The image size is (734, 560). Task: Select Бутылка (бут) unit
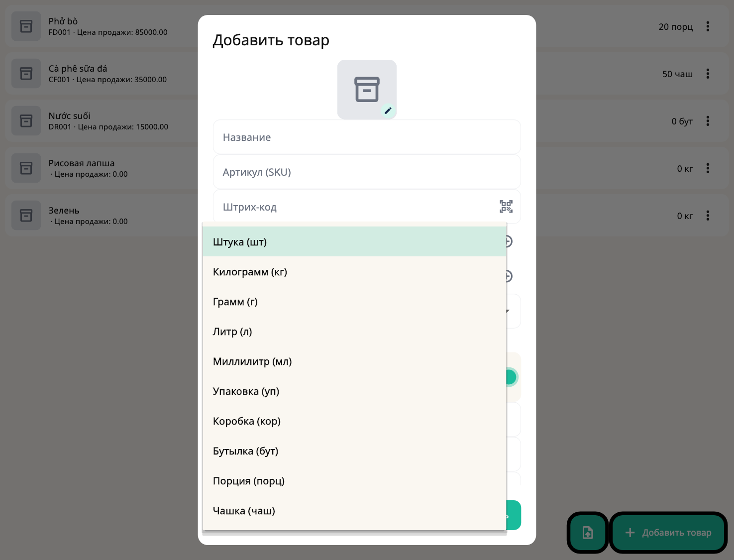pos(354,450)
